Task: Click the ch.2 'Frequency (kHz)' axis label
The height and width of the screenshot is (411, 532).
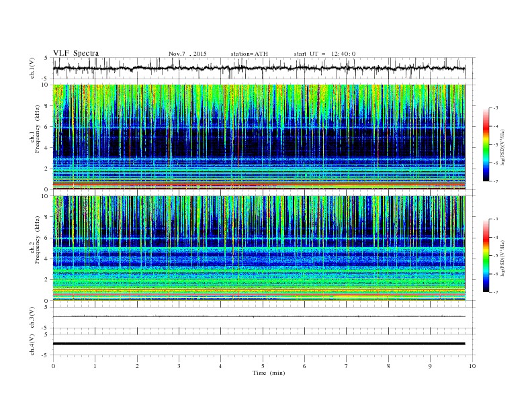Action: click(38, 240)
